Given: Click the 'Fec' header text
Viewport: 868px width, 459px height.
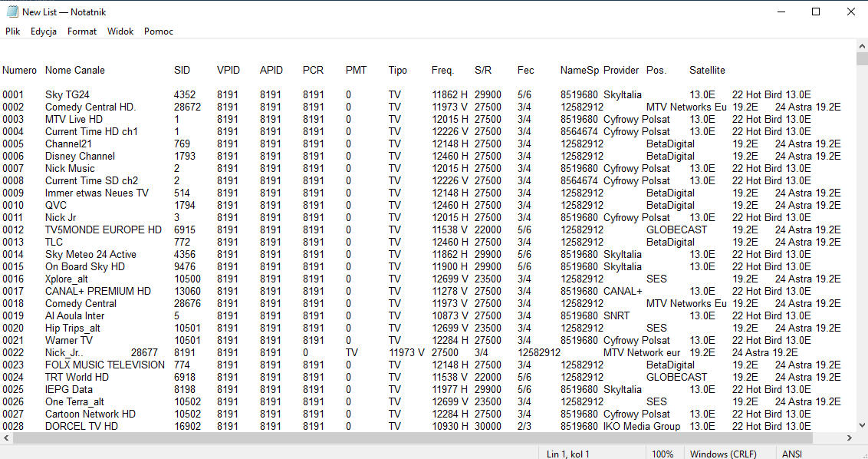Looking at the screenshot, I should click(526, 71).
